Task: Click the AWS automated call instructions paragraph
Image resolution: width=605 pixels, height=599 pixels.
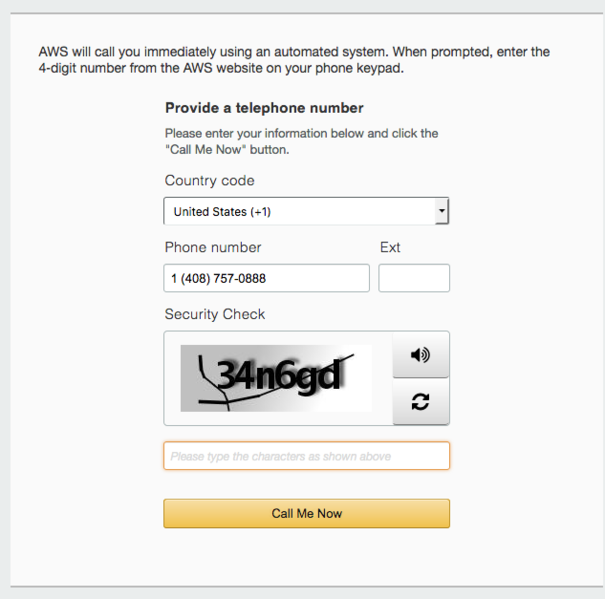Action: [294, 60]
